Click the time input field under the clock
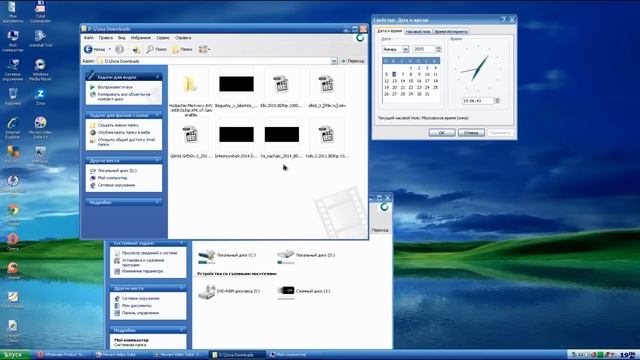This screenshot has height=360, width=640. pyautogui.click(x=478, y=100)
